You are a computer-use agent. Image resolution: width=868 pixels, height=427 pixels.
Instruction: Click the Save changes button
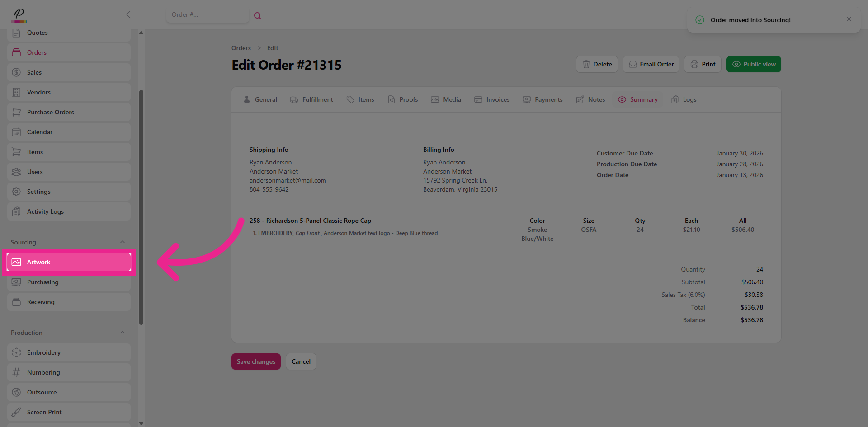[256, 361]
